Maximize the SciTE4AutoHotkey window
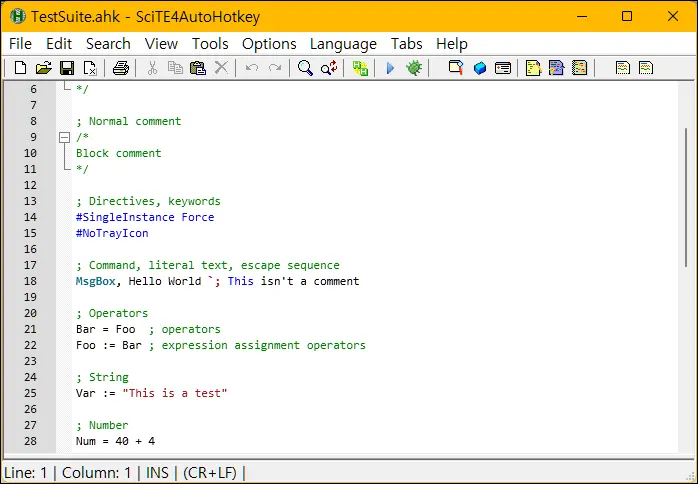This screenshot has width=698, height=484. pos(627,16)
